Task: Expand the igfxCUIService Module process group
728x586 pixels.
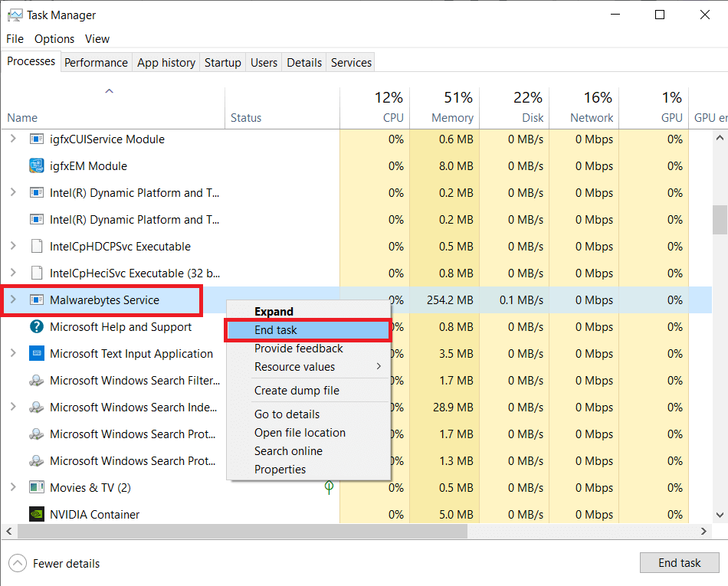Action: [13, 138]
